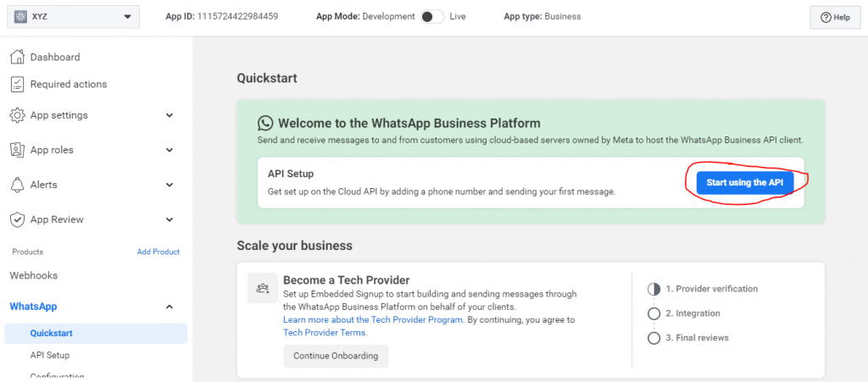Open Learn more about Tech Provider Program
The width and height of the screenshot is (868, 382).
click(x=373, y=319)
